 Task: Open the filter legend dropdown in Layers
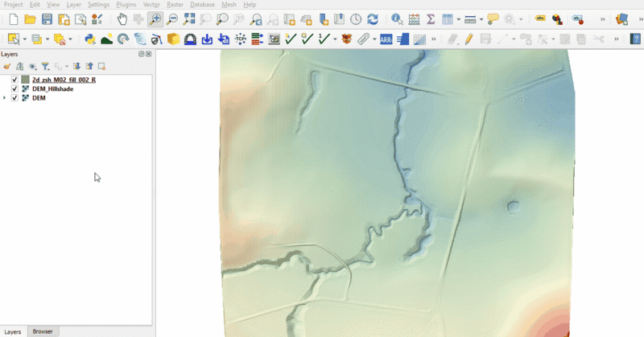(46, 67)
